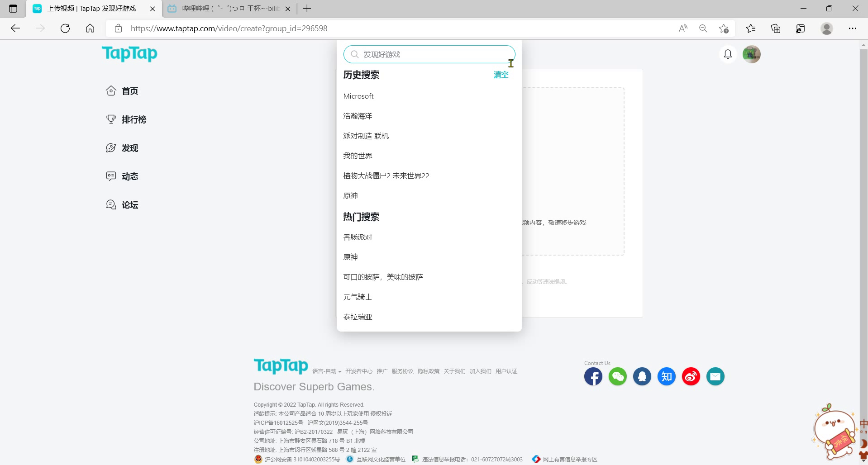Open the user avatar profile menu
868x465 pixels.
click(751, 54)
